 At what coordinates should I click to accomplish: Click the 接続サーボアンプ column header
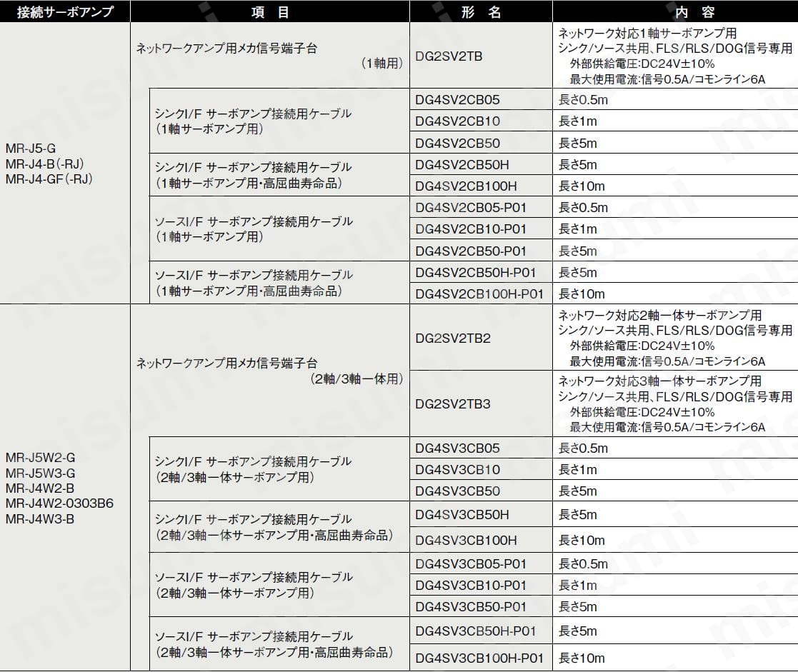[x=65, y=11]
